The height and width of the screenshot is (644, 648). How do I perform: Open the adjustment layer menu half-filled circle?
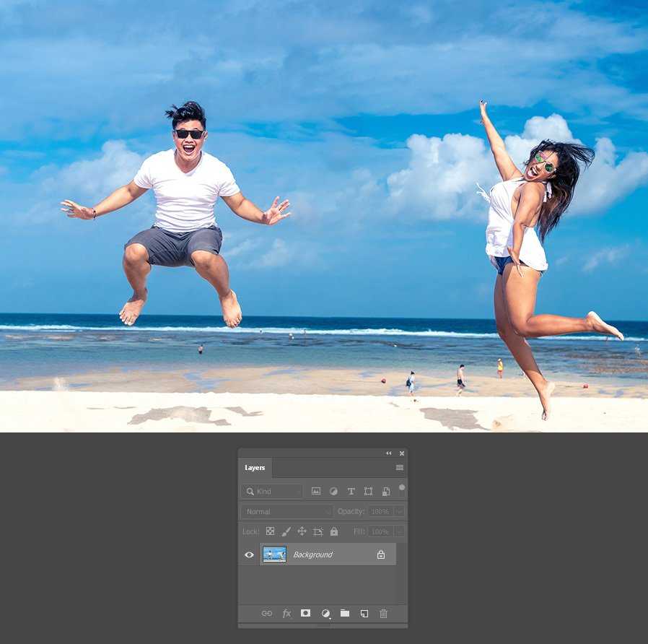tap(325, 613)
